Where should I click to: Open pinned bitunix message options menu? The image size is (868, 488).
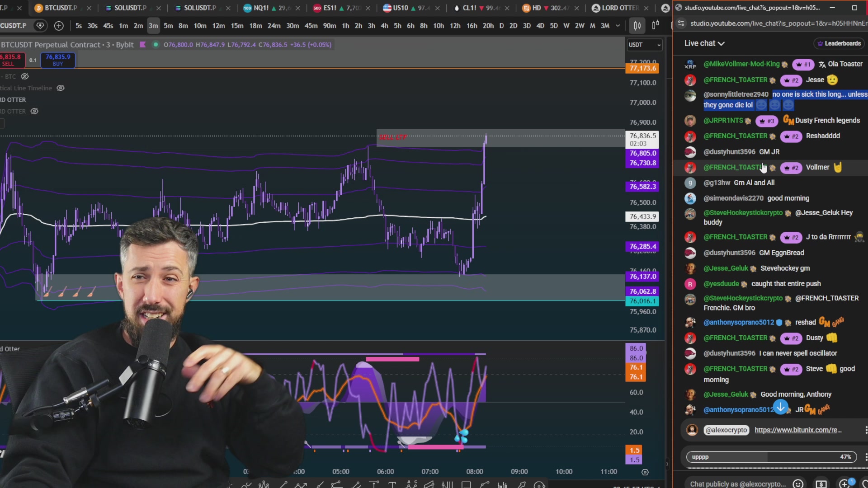[865, 430]
